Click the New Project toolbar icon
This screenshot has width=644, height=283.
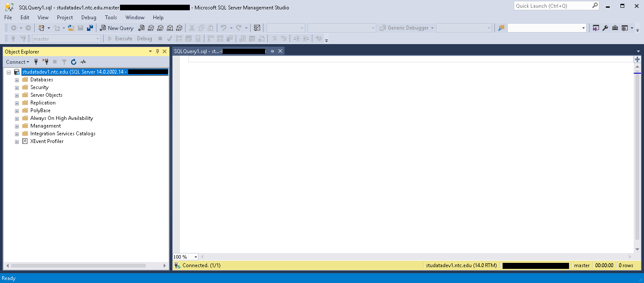pos(42,28)
